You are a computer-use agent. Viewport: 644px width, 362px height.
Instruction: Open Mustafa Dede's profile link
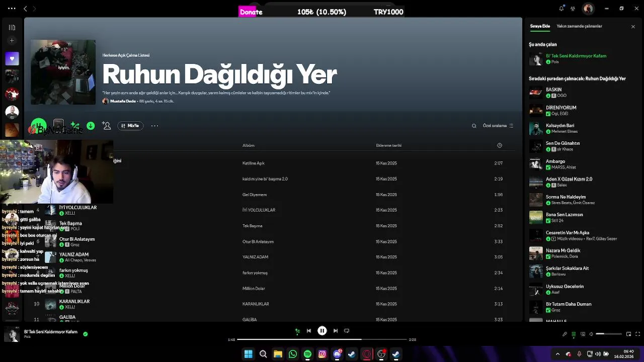pos(123,101)
